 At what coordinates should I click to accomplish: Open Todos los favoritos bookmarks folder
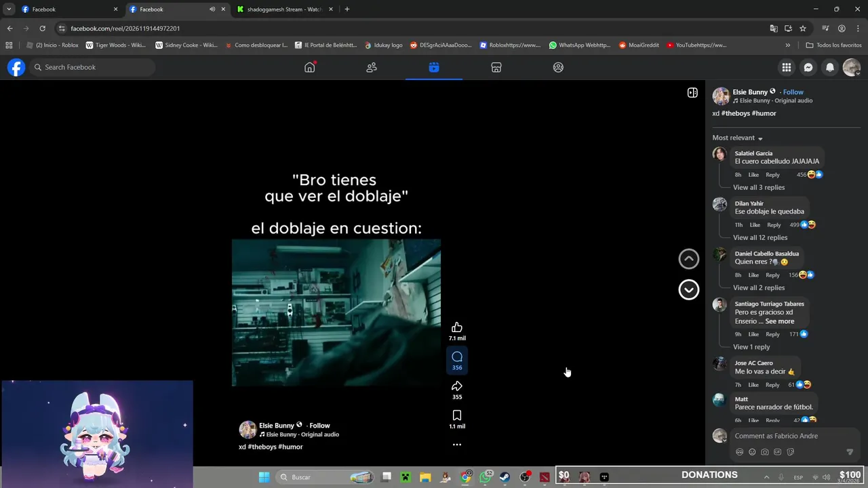833,45
